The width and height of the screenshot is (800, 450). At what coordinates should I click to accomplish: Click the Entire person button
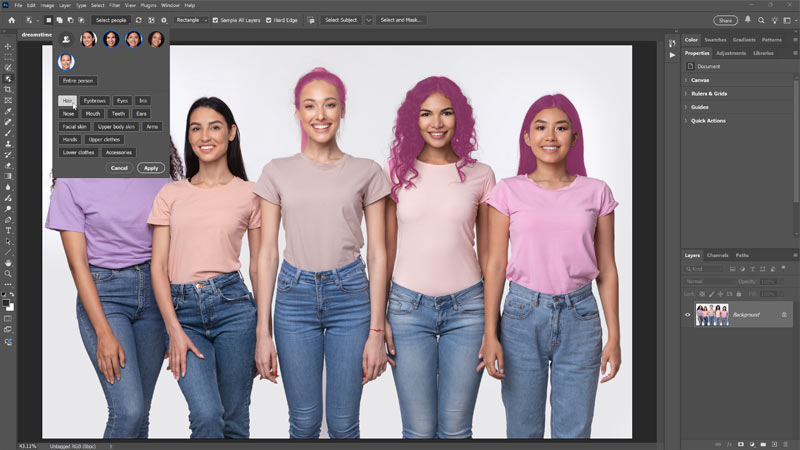point(78,81)
